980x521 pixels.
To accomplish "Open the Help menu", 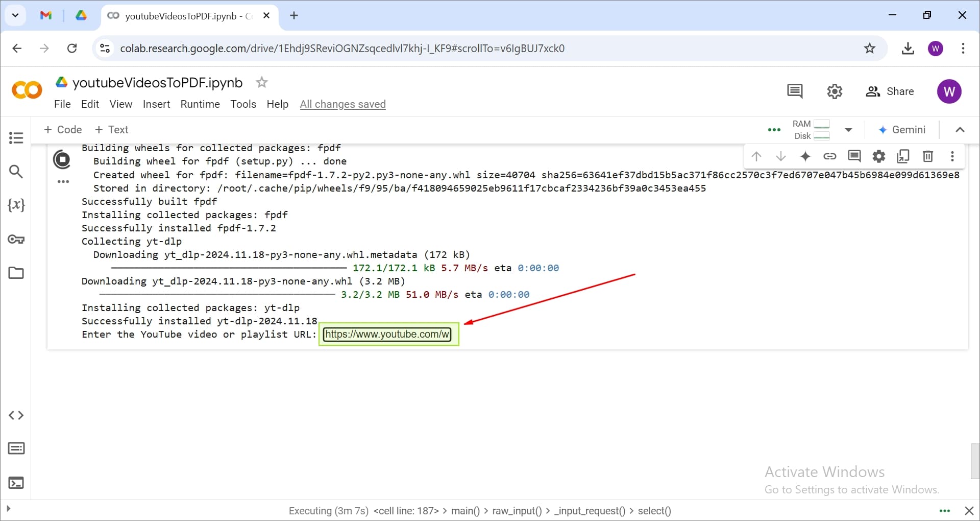I will click(x=277, y=104).
